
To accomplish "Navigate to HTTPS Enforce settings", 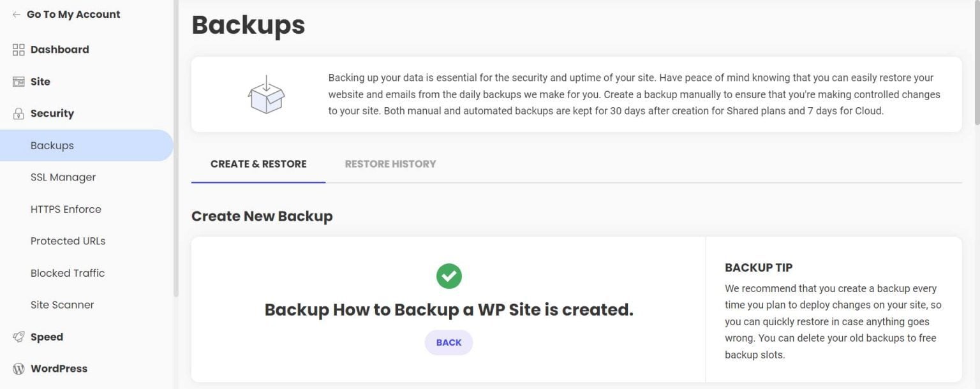I will pos(66,209).
